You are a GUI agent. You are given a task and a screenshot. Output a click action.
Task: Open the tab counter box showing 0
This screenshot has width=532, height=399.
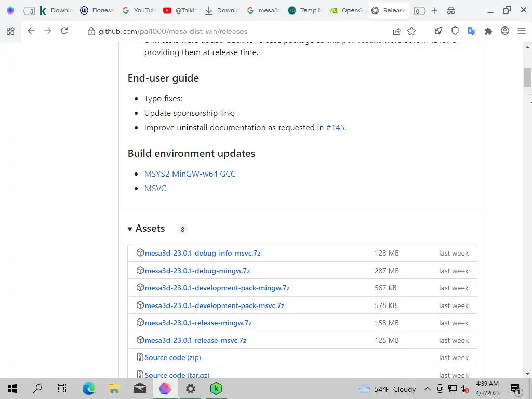point(419,11)
